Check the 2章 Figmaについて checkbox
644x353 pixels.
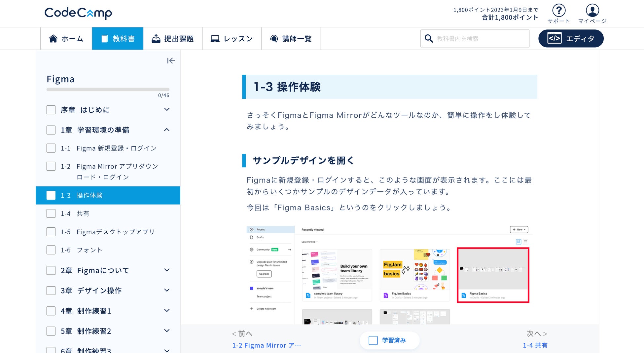tap(51, 270)
